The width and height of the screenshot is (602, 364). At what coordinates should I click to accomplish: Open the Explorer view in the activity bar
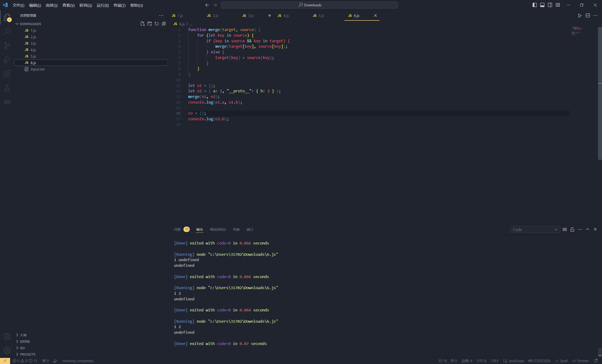tap(7, 17)
